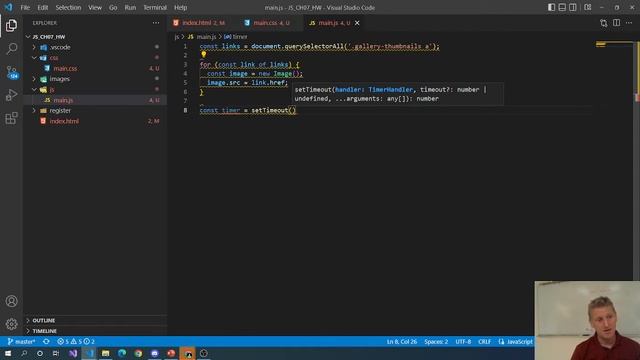Open the Help menu

(x=180, y=7)
